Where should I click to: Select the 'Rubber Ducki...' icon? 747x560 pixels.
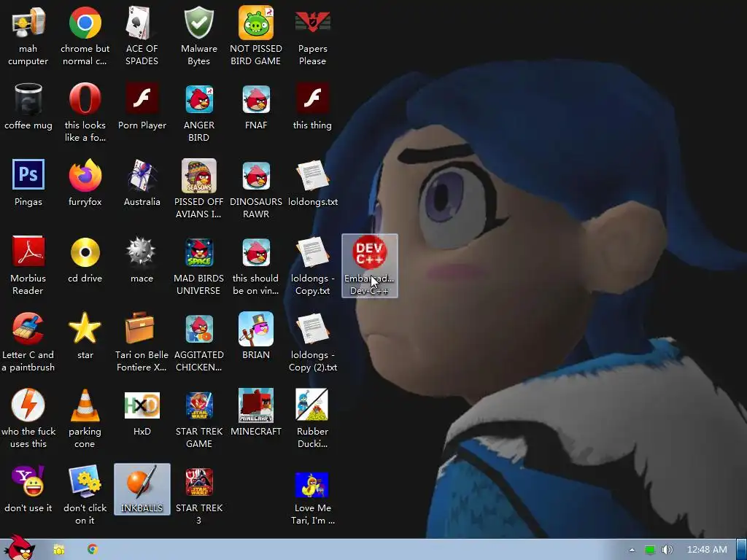click(x=312, y=419)
